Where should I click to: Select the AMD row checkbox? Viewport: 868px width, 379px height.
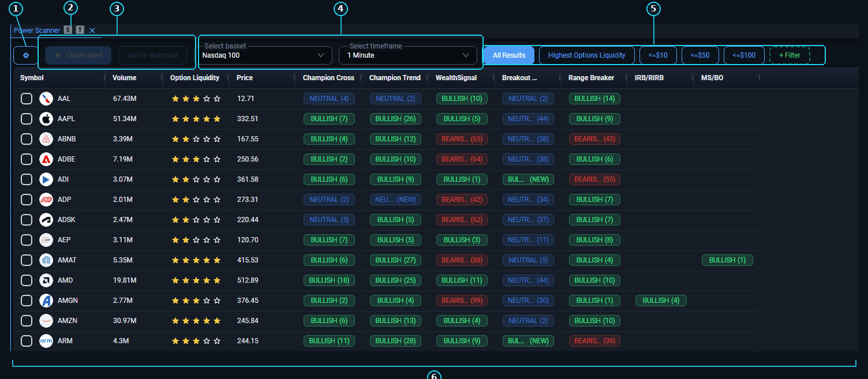coord(27,280)
